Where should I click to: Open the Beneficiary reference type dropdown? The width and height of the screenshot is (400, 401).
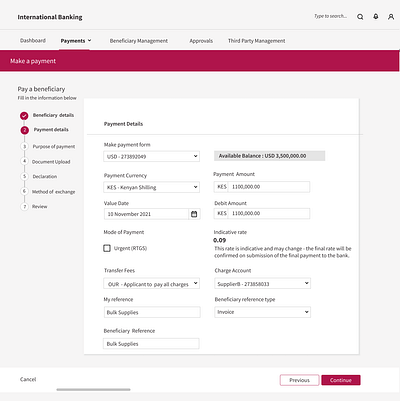262,312
